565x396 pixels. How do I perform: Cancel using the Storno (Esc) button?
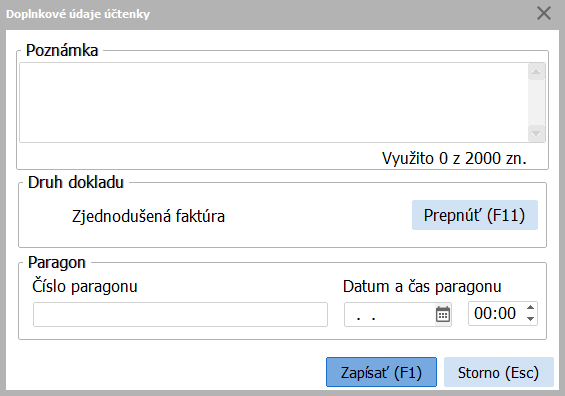pyautogui.click(x=498, y=372)
